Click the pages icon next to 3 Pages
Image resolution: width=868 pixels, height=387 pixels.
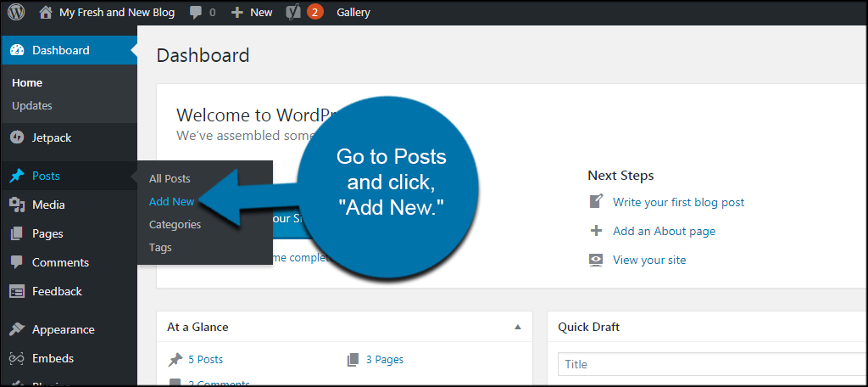pos(353,360)
